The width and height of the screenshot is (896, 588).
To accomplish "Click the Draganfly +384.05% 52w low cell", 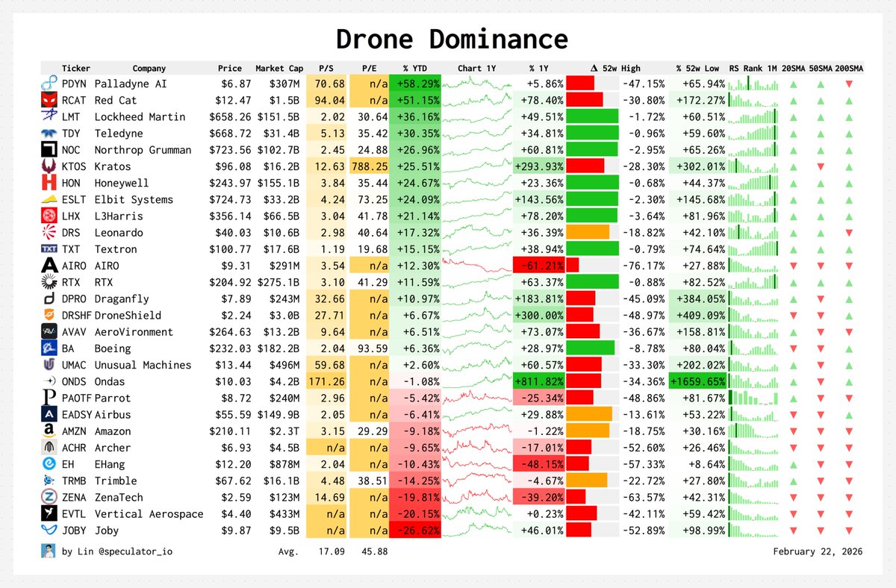I will tap(698, 298).
